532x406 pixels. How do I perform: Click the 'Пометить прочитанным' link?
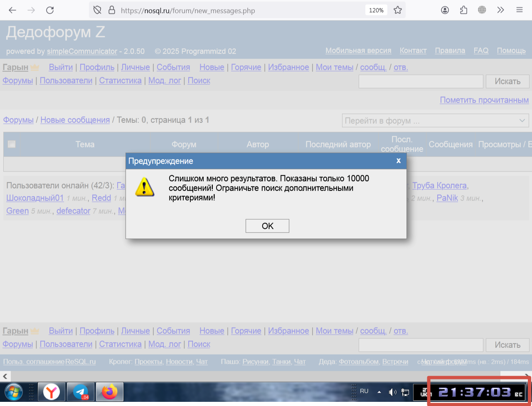[484, 100]
